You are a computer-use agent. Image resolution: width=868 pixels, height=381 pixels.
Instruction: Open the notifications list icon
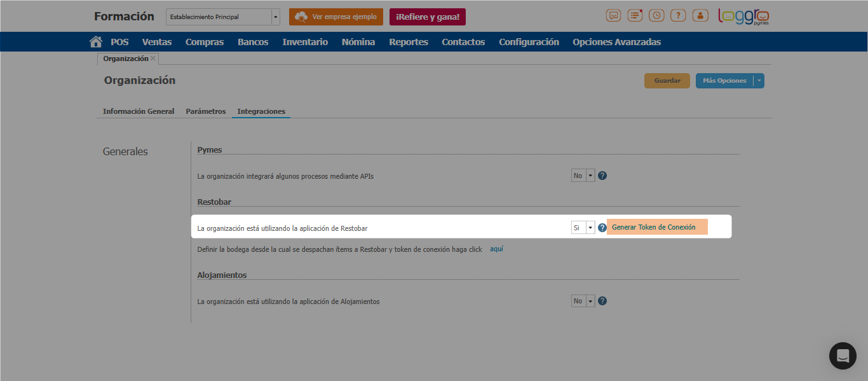635,16
